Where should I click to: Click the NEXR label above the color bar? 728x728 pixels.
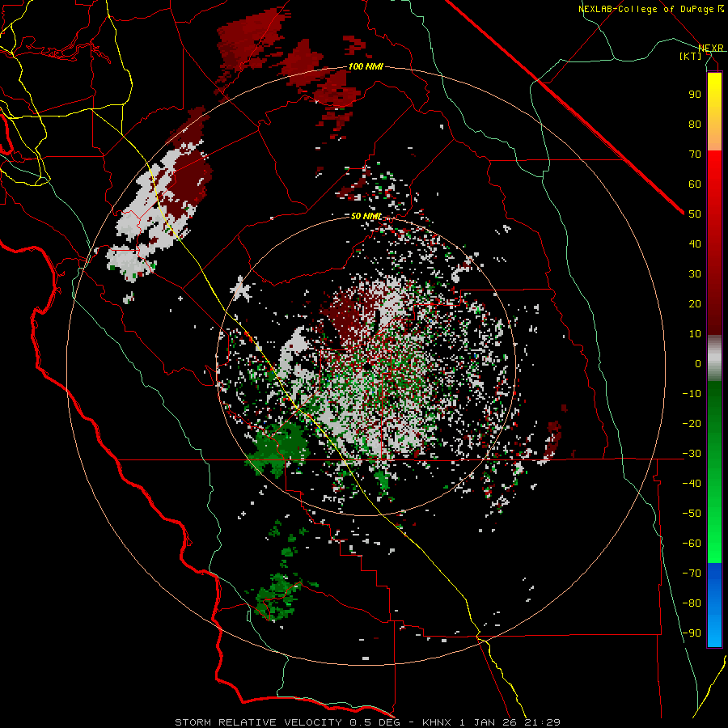click(x=711, y=48)
